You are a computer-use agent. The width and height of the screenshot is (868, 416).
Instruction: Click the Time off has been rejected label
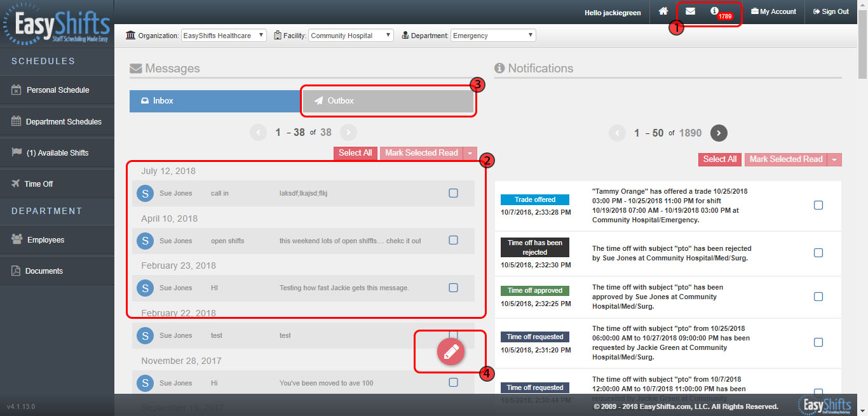coord(535,248)
